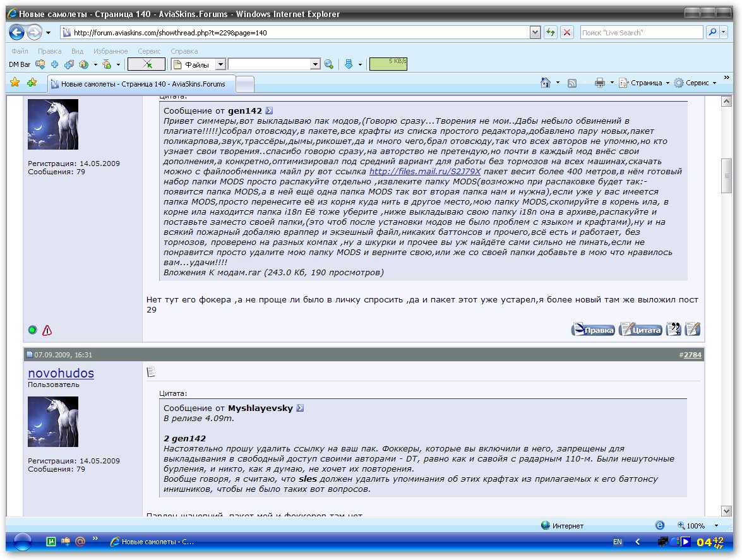
Task: Click the quick reply notepad-pencil icon
Action: pos(692,329)
